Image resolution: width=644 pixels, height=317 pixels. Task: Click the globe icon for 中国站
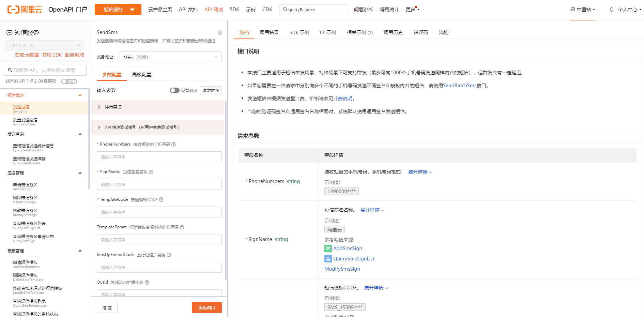tap(573, 9)
